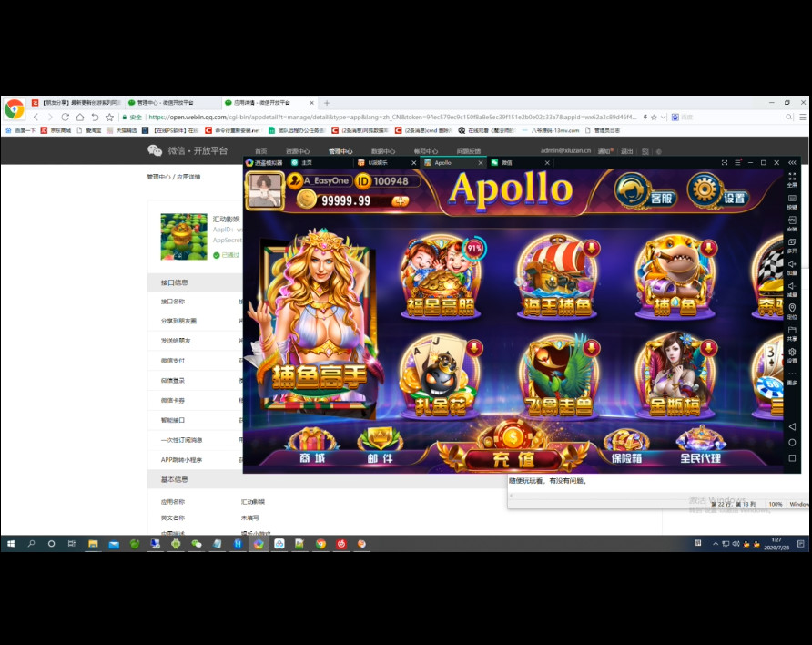Screen dimensions: 812x645
Task: Close the Apollo emulator tab
Action: [480, 163]
